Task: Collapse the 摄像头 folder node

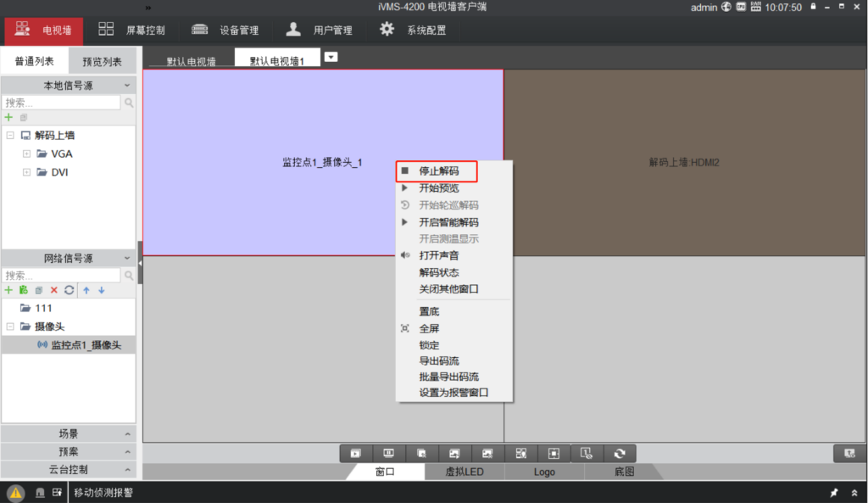Action: tap(10, 327)
